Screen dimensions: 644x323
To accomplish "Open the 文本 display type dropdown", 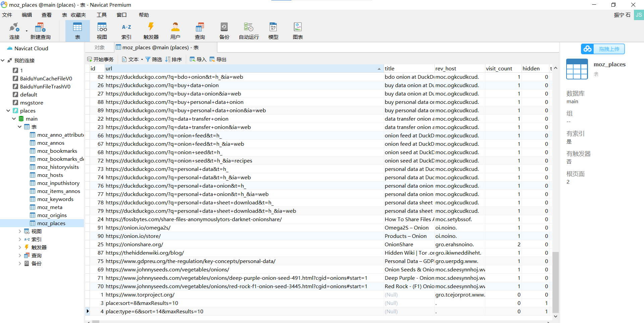I will pyautogui.click(x=132, y=59).
